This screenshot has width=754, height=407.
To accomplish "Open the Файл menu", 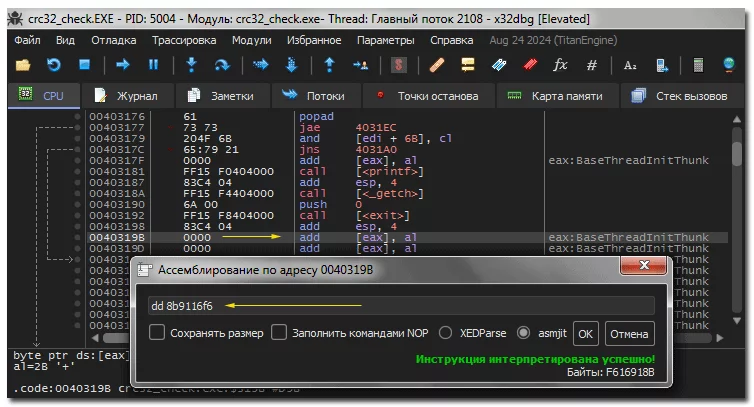I will click(x=27, y=40).
